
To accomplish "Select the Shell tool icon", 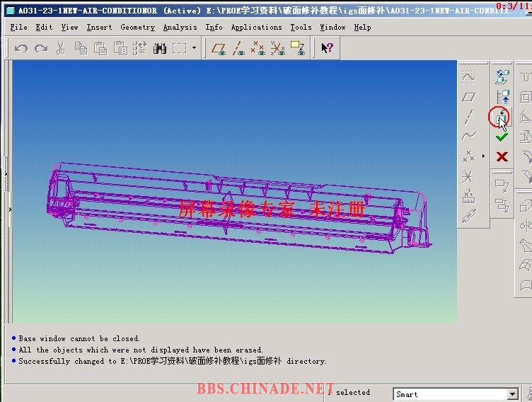I will (526, 97).
